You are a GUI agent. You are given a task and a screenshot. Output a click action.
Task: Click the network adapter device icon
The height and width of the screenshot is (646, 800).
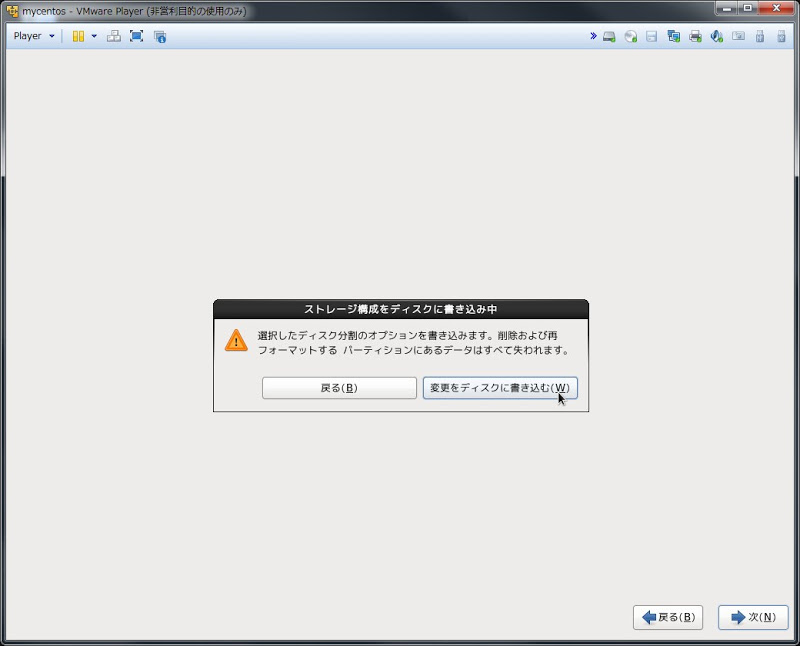pos(675,36)
